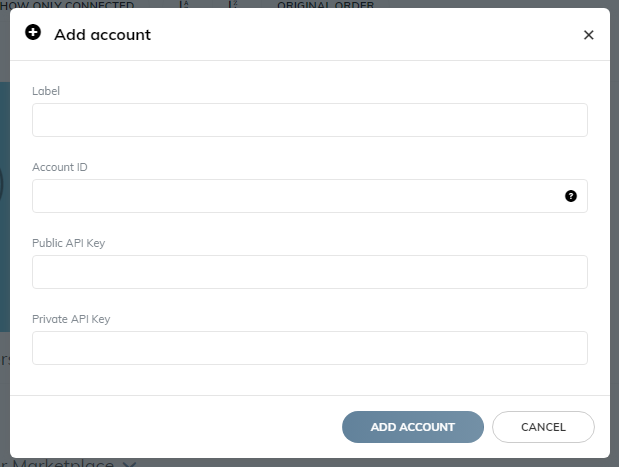Screen dimensions: 619x467
Task: Click the Public API Key caption
Action: pos(69,243)
